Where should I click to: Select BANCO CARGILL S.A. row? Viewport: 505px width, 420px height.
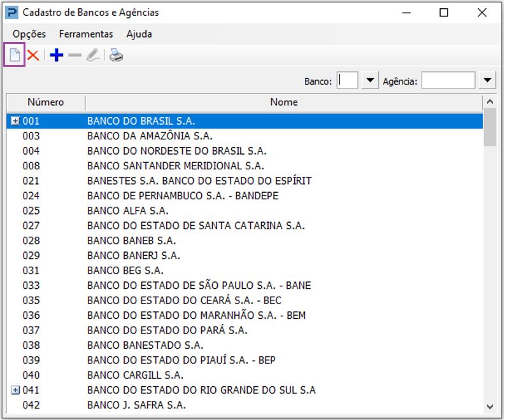pos(245,375)
